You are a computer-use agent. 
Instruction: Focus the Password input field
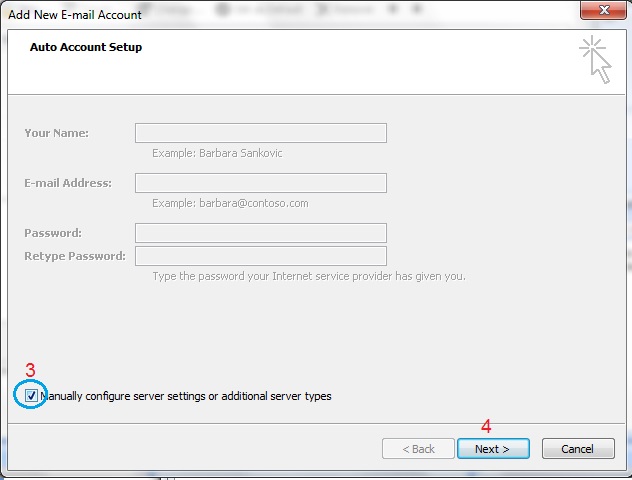260,233
